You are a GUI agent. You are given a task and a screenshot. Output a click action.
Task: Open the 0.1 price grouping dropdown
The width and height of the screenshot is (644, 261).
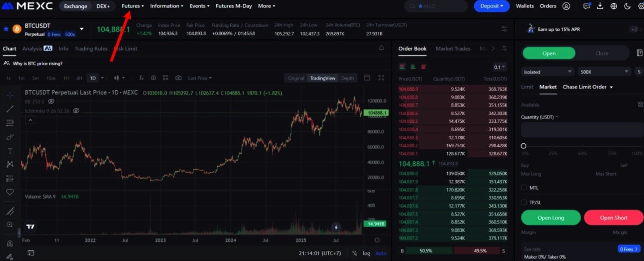(500, 67)
